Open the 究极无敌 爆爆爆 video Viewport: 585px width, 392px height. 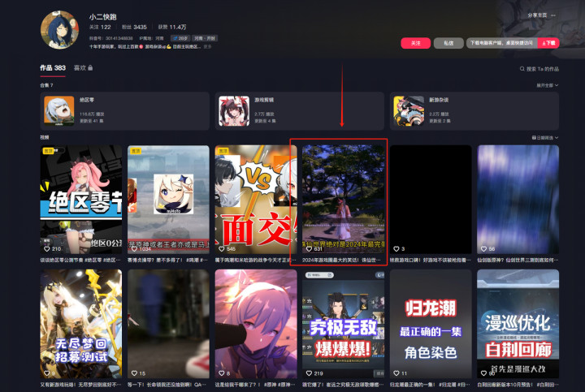point(343,324)
